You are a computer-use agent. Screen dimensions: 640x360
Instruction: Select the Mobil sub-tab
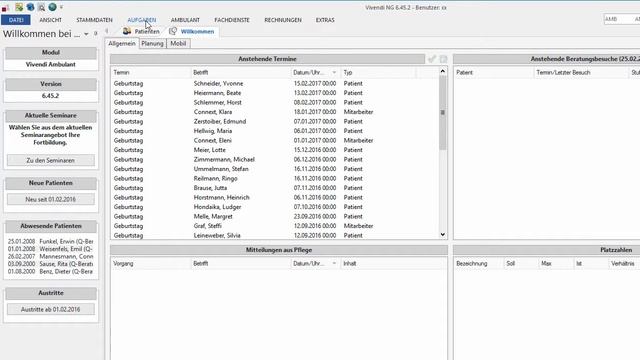[x=178, y=43]
